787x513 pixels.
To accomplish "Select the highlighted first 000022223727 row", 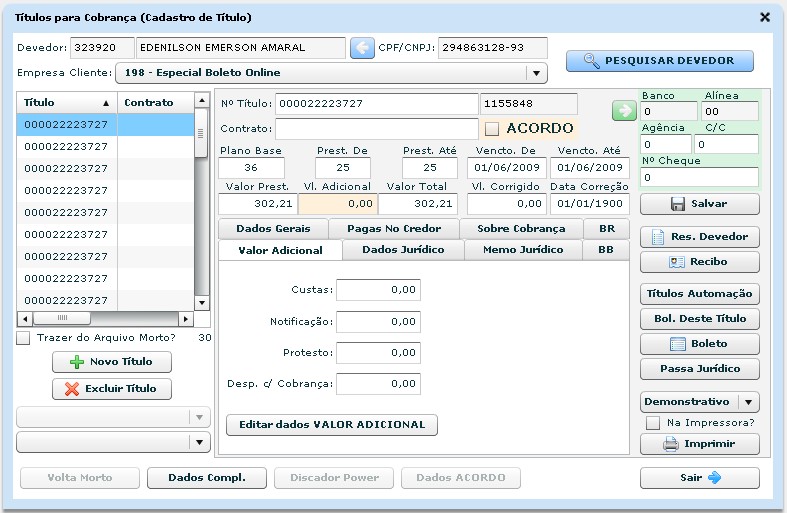I will [105, 125].
